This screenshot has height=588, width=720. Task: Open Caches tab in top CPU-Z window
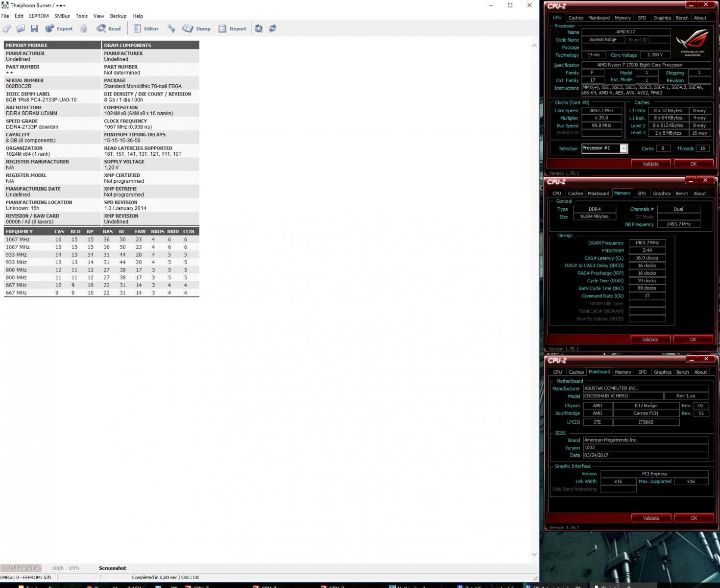pos(576,18)
